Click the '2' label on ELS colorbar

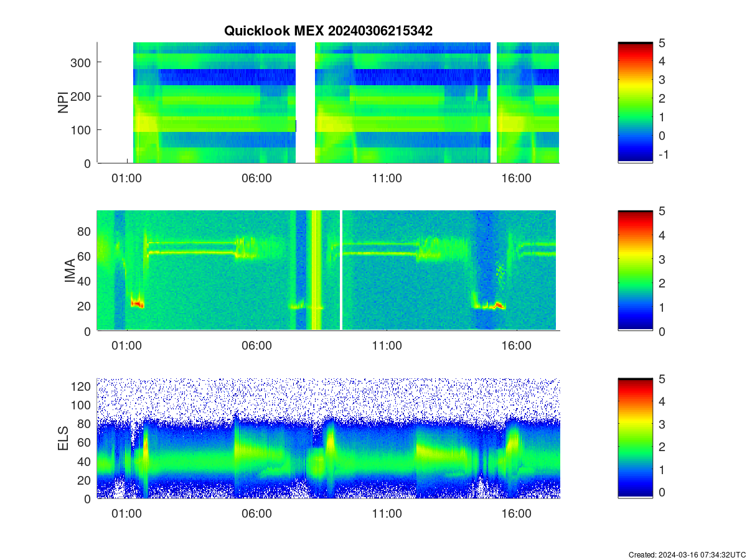click(x=661, y=446)
